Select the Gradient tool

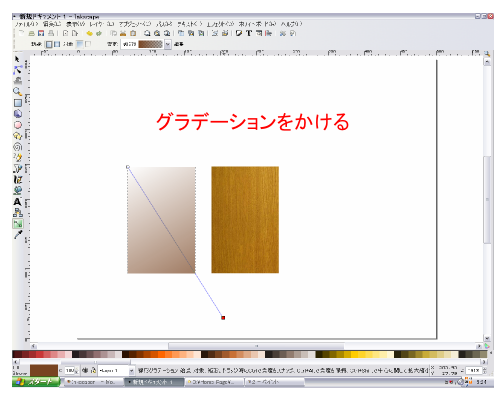(x=18, y=223)
